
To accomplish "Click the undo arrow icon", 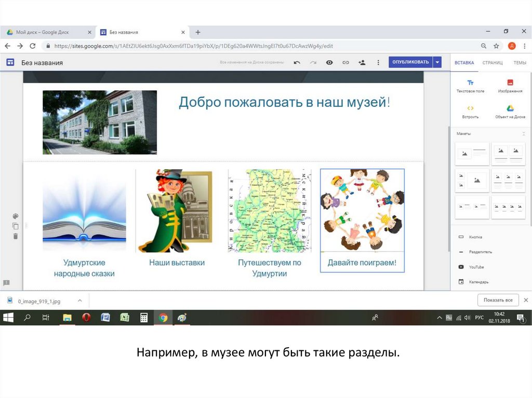I will click(297, 62).
